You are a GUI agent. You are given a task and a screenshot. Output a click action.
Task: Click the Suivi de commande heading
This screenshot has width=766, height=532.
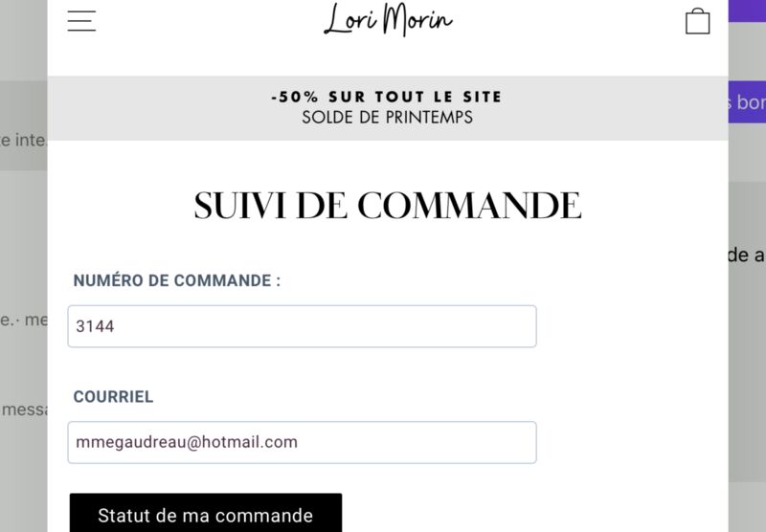tap(388, 206)
